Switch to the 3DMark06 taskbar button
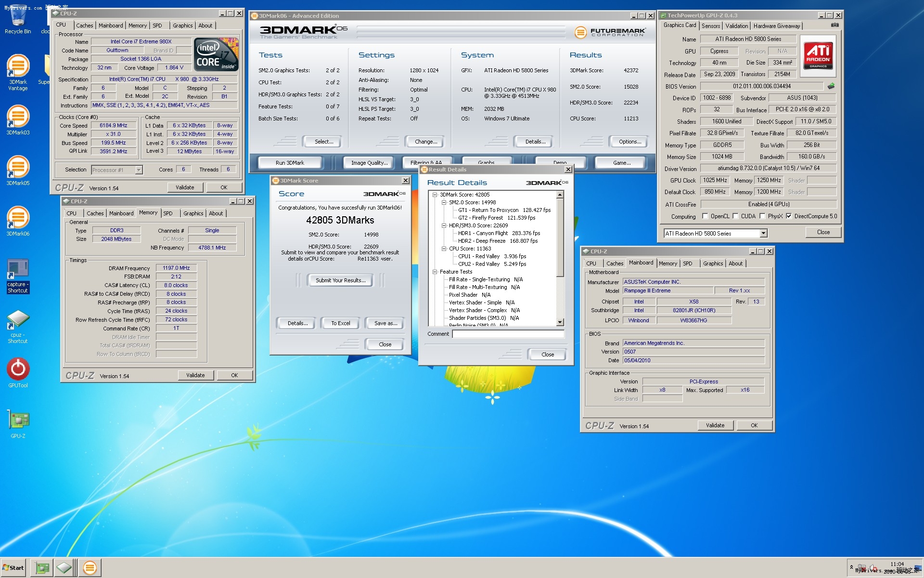Viewport: 924px width, 578px height. click(x=90, y=568)
